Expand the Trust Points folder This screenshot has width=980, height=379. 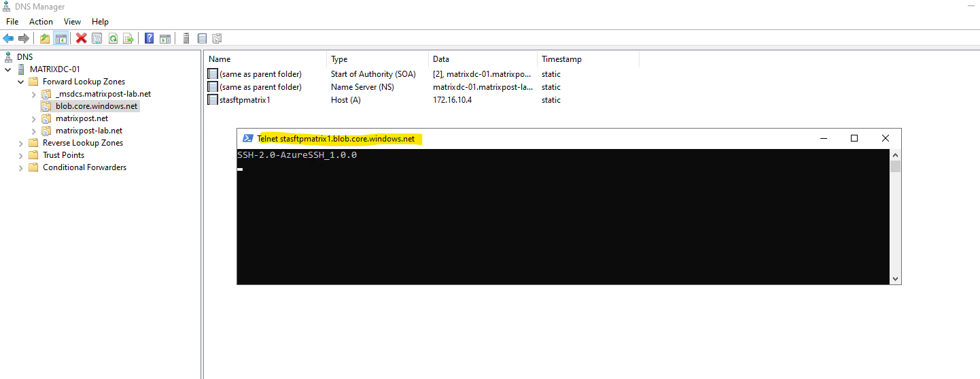(x=20, y=155)
